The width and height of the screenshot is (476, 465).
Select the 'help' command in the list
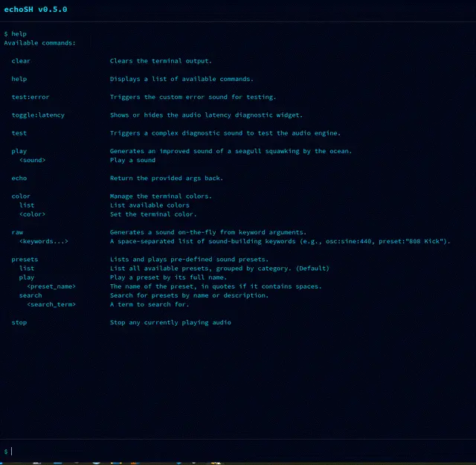click(19, 79)
